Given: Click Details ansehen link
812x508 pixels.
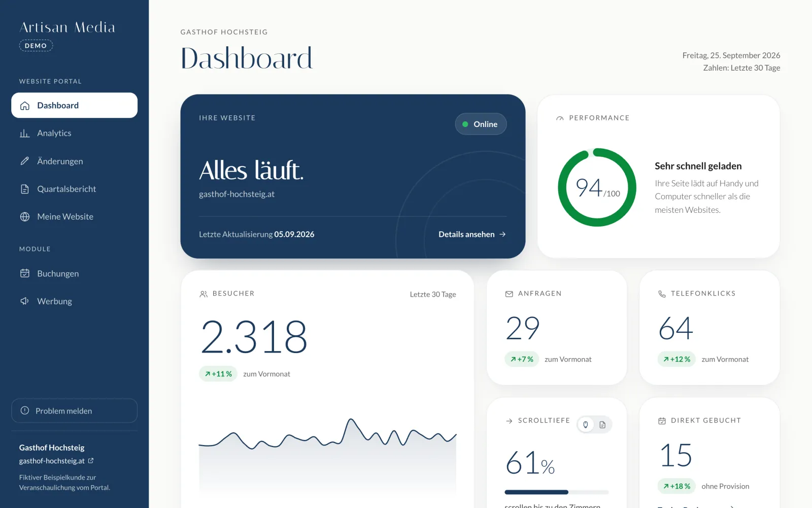Looking at the screenshot, I should [x=472, y=234].
